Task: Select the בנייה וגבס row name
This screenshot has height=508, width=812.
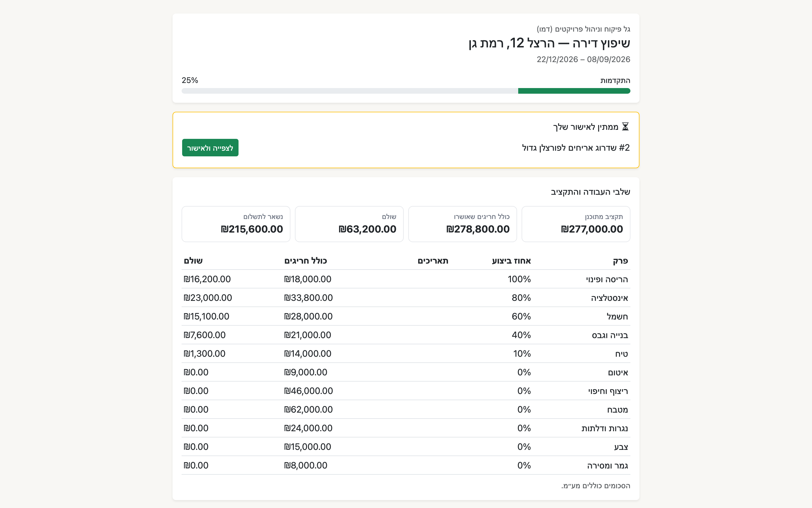Action: click(x=610, y=335)
